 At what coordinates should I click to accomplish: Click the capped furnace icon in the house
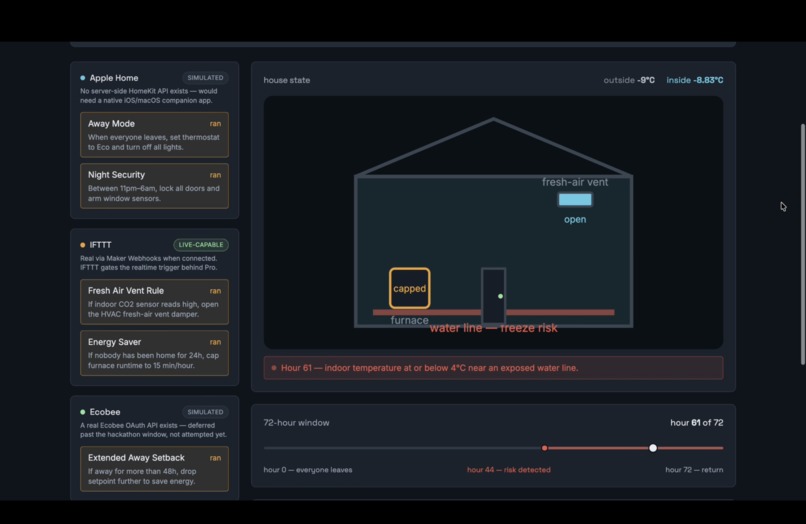click(x=410, y=288)
